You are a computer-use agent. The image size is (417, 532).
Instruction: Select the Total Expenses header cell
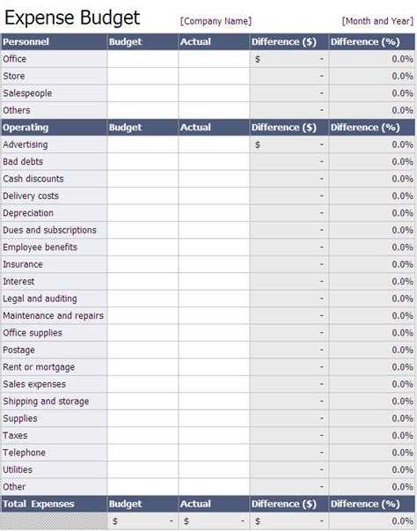(x=54, y=504)
